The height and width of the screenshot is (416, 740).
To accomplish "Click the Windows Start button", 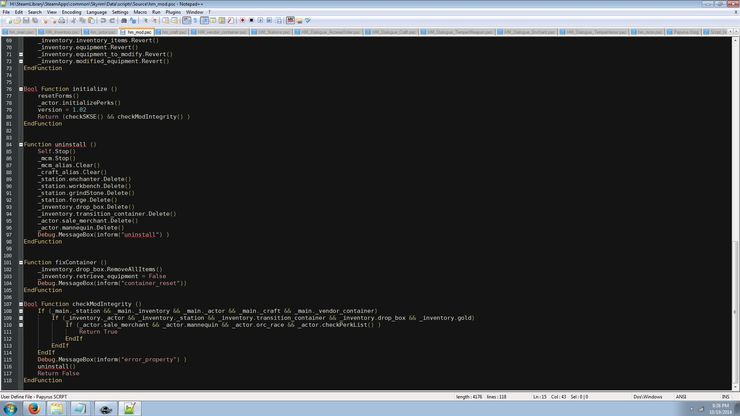I will 10,408.
